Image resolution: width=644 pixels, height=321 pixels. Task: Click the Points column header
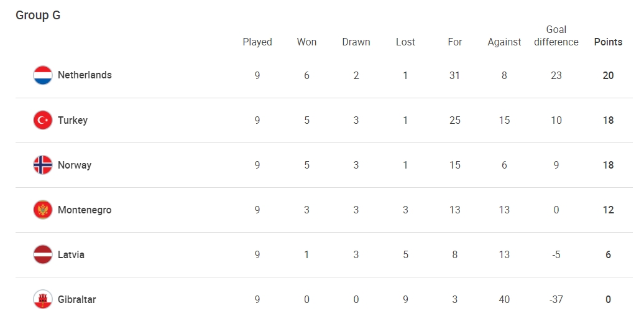coord(609,42)
